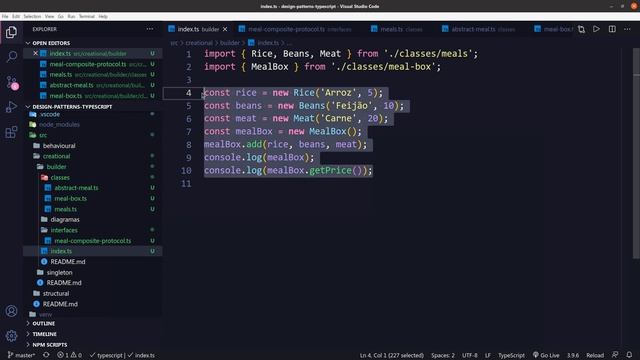Split the editor to the right
This screenshot has height=360, width=640.
(612, 29)
